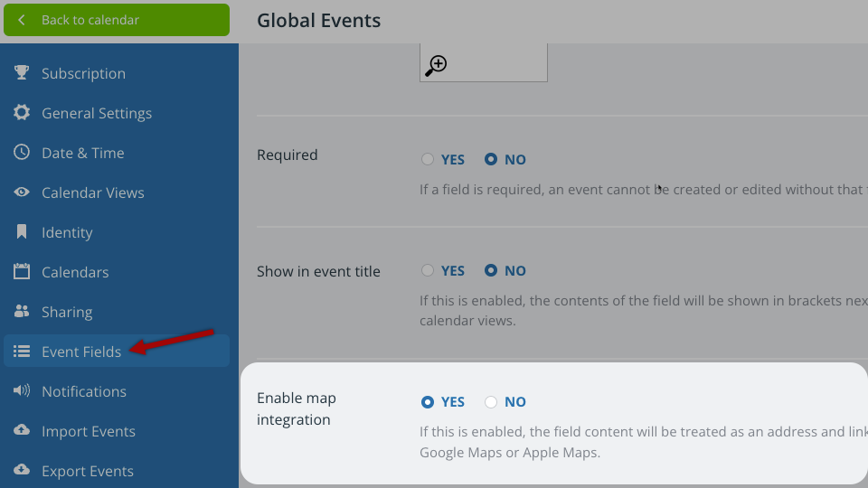The width and height of the screenshot is (868, 488).
Task: Select NO for Required field
Action: click(x=491, y=159)
